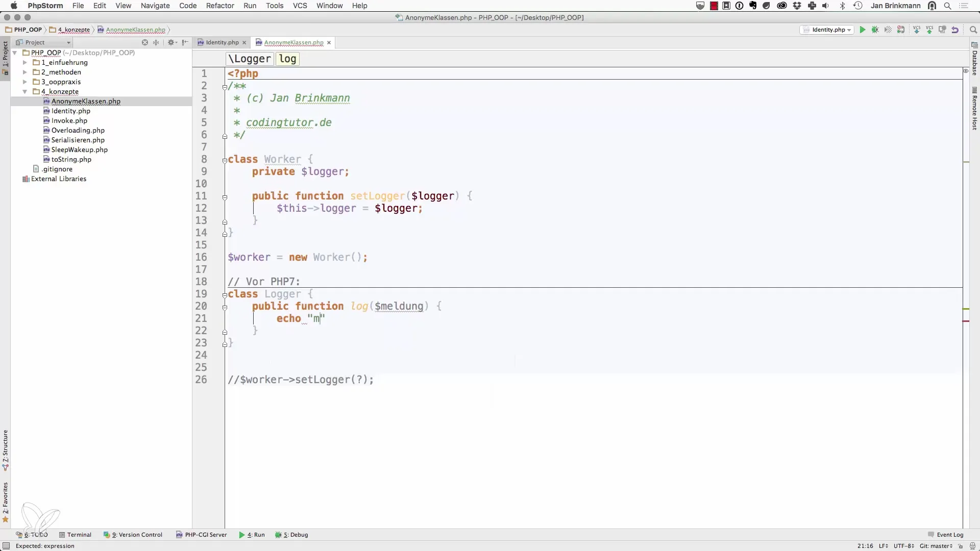Screen dimensions: 980x551
Task: Toggle tool window bars icon at bottom left
Action: pos(6,546)
